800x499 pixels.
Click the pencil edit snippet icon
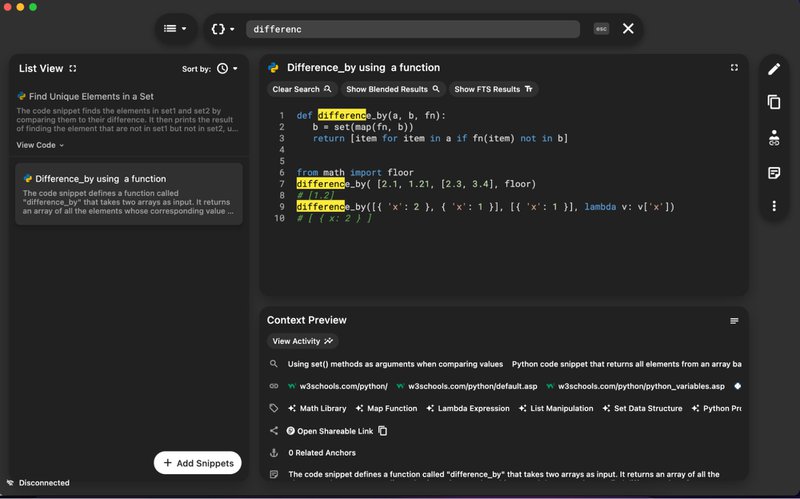pyautogui.click(x=773, y=69)
